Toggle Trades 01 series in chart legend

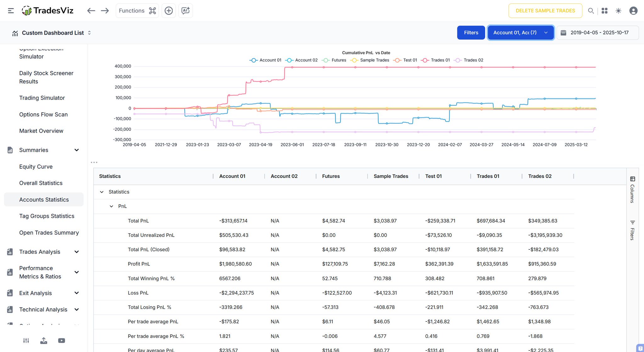(x=436, y=60)
